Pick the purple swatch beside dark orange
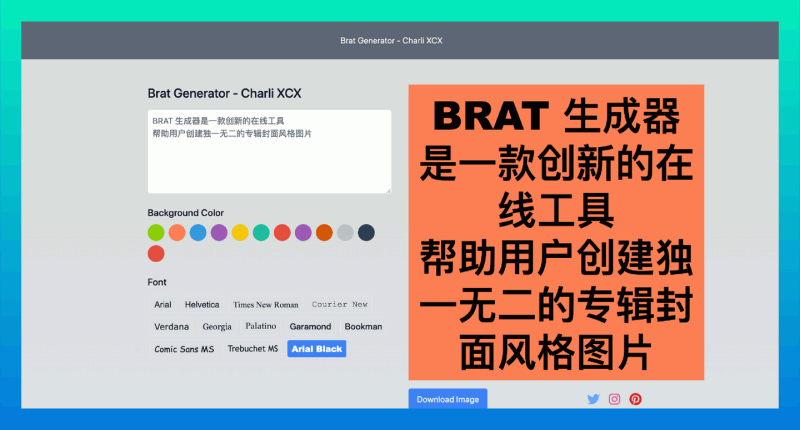The width and height of the screenshot is (800, 430). click(x=303, y=233)
